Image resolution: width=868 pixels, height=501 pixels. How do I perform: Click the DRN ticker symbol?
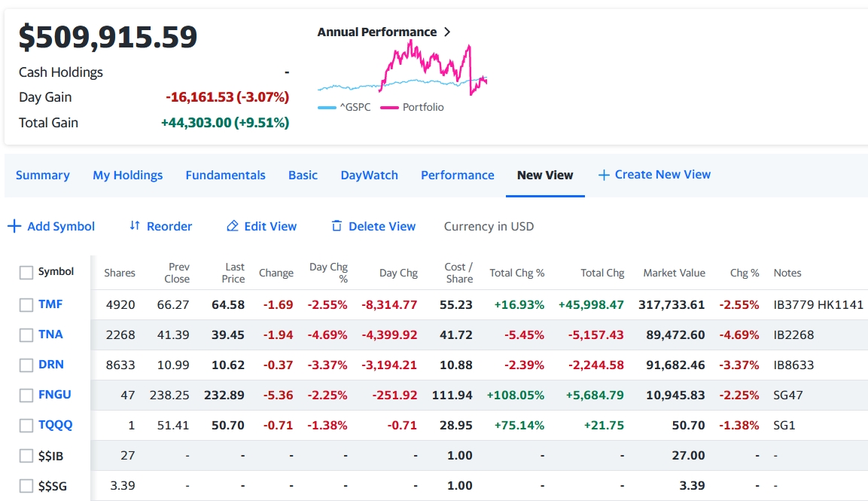tap(51, 365)
